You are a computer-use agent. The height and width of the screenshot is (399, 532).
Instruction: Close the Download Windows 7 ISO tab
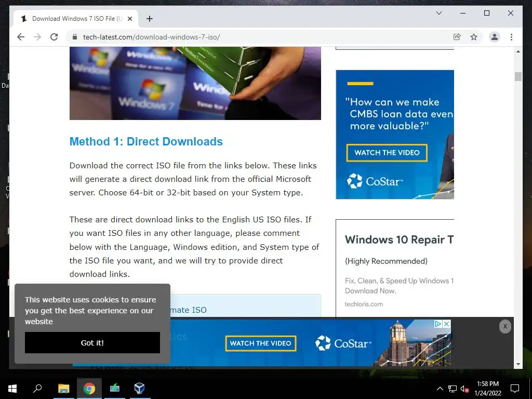pos(129,19)
